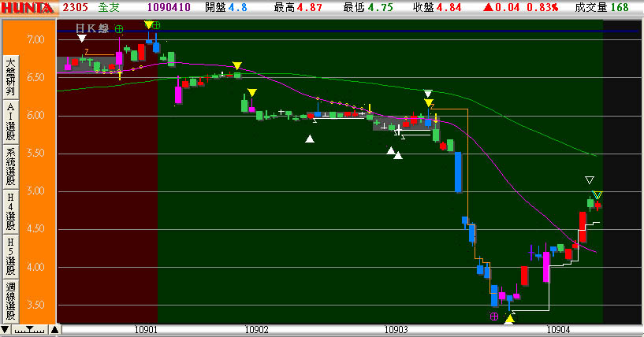The width and height of the screenshot is (644, 337).
Task: Open the AI選股 sidebar button
Action: tap(11, 122)
